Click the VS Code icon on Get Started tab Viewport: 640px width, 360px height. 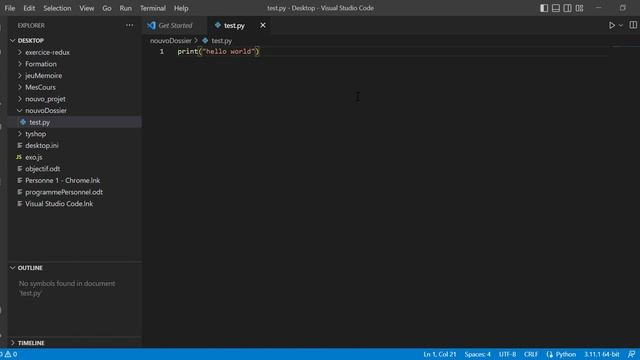151,25
